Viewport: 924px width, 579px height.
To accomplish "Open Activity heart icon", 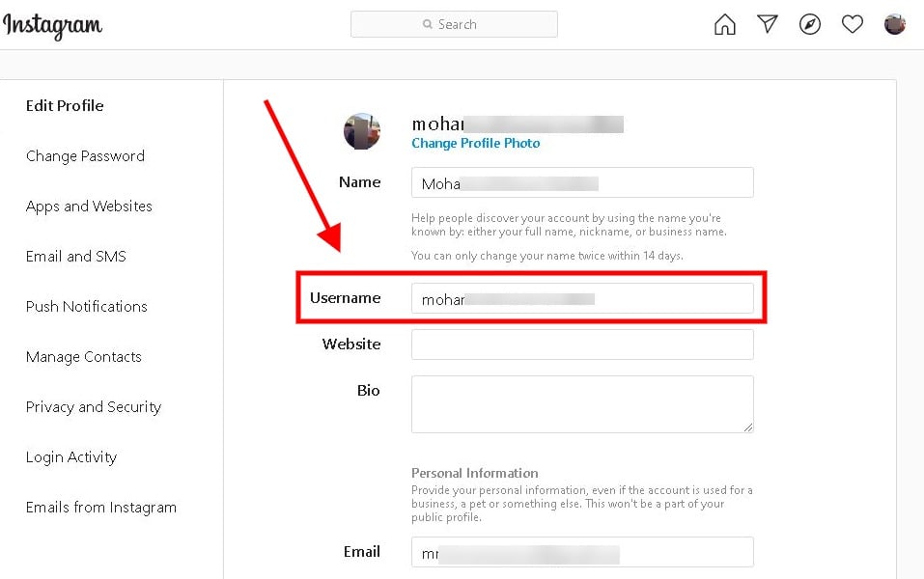I will pos(853,25).
